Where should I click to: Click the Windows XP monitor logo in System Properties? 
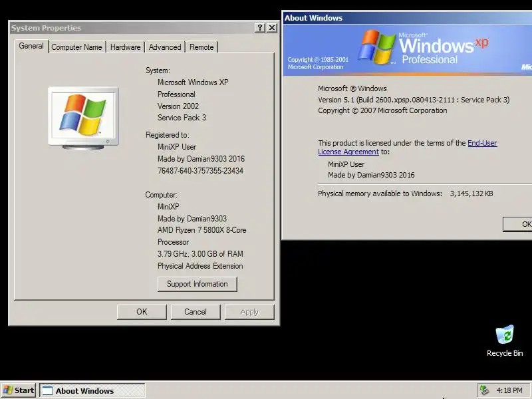(x=84, y=118)
